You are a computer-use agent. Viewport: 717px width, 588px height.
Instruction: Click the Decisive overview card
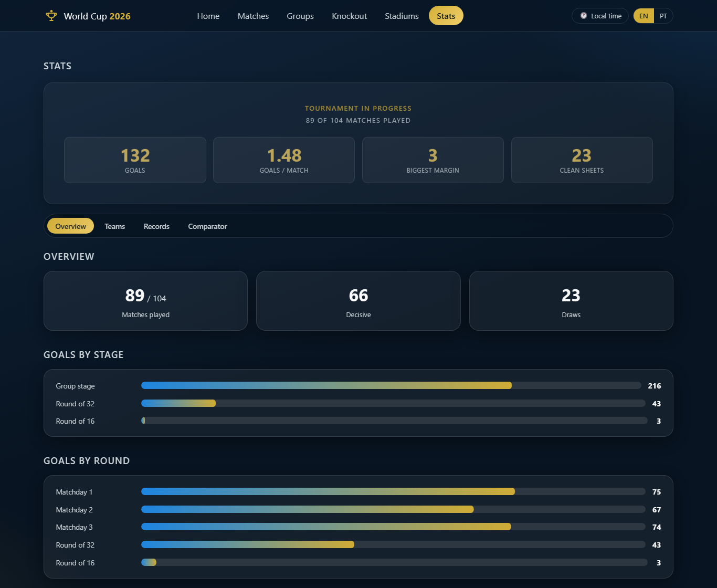pyautogui.click(x=358, y=301)
